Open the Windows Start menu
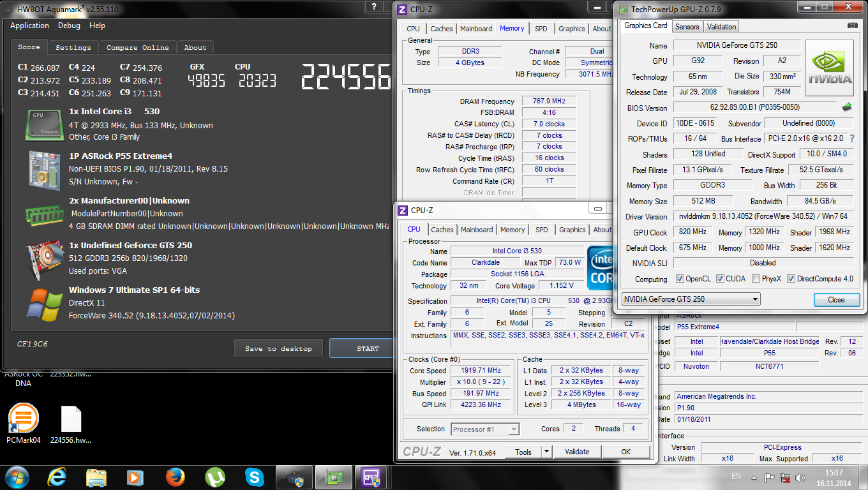The width and height of the screenshot is (868, 490). point(17,477)
